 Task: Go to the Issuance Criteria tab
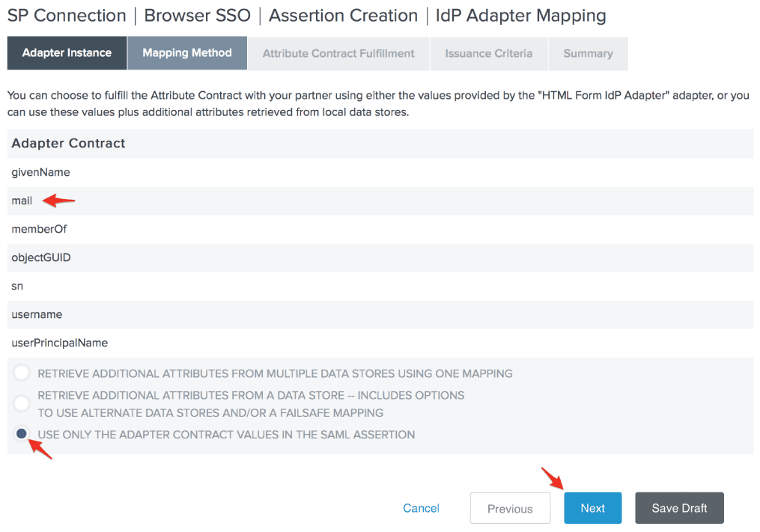pos(488,53)
